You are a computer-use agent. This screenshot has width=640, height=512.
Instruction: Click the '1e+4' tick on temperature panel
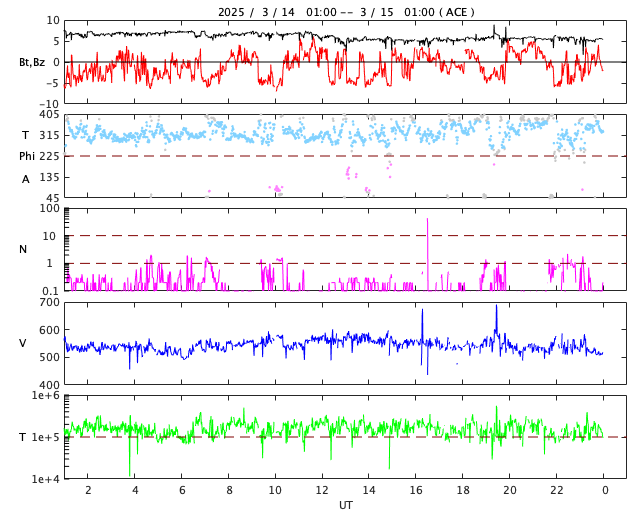pyautogui.click(x=46, y=479)
